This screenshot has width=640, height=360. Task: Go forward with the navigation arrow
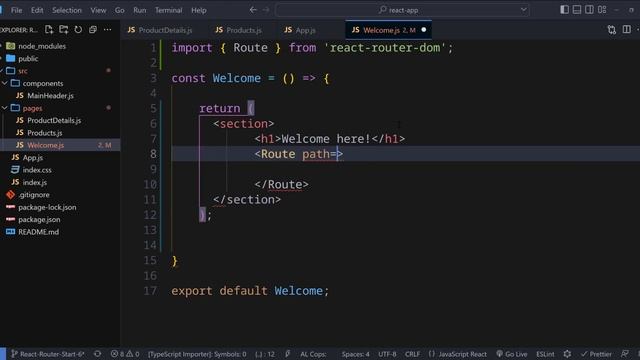tap(266, 10)
